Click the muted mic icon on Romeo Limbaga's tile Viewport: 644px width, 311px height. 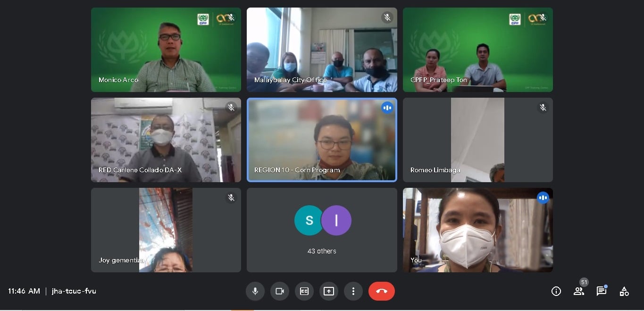[x=543, y=108]
